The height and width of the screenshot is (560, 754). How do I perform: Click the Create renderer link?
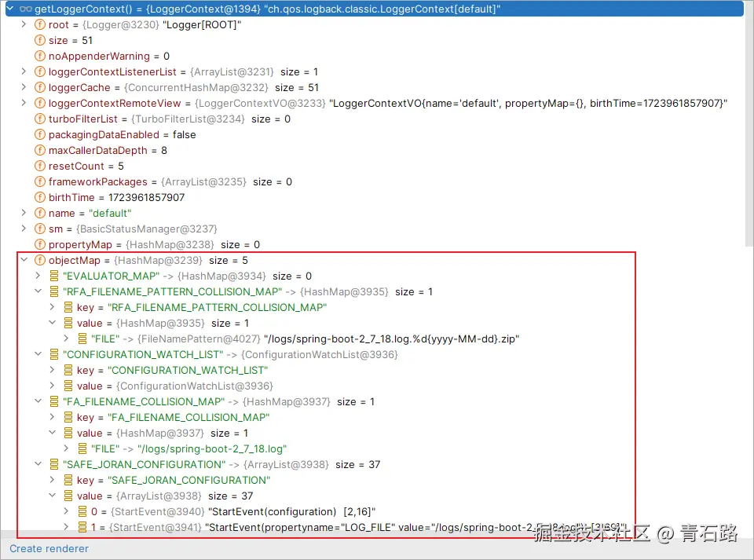pyautogui.click(x=49, y=549)
